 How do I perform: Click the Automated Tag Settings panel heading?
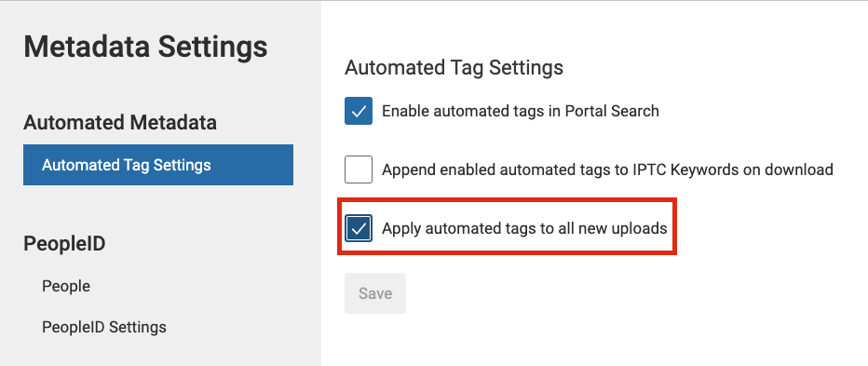point(454,68)
